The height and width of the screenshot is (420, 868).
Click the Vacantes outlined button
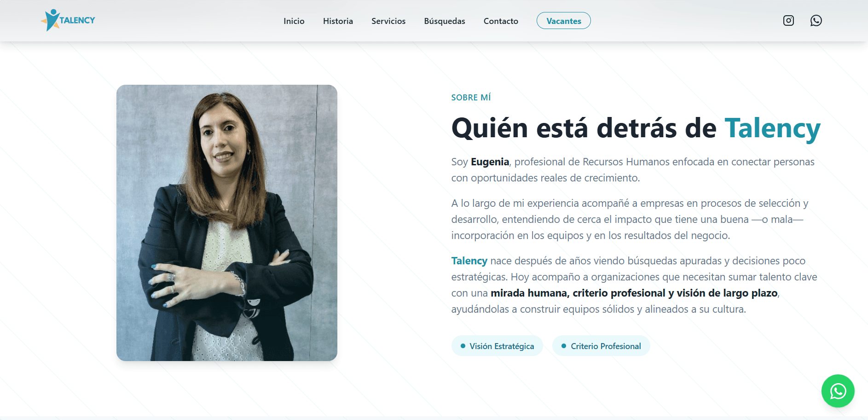coord(564,21)
